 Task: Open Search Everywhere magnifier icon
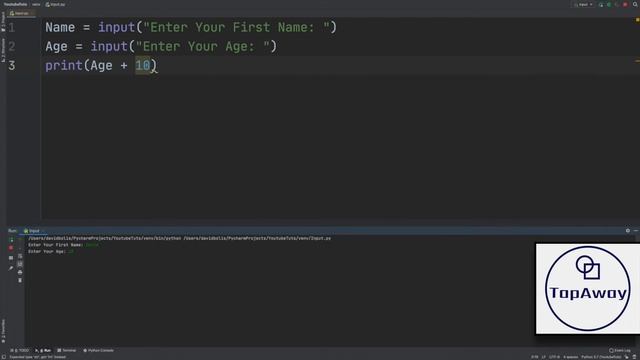coord(635,4)
